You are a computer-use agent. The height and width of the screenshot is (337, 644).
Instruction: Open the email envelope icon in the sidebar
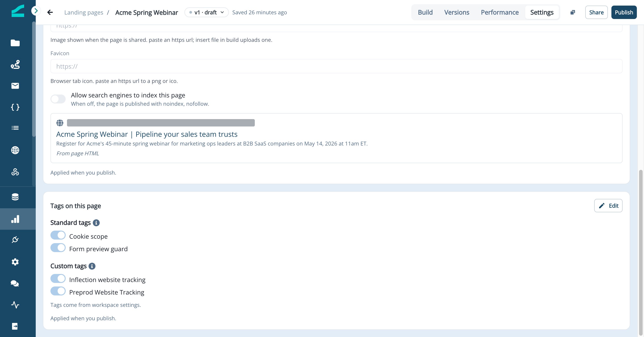tap(15, 86)
